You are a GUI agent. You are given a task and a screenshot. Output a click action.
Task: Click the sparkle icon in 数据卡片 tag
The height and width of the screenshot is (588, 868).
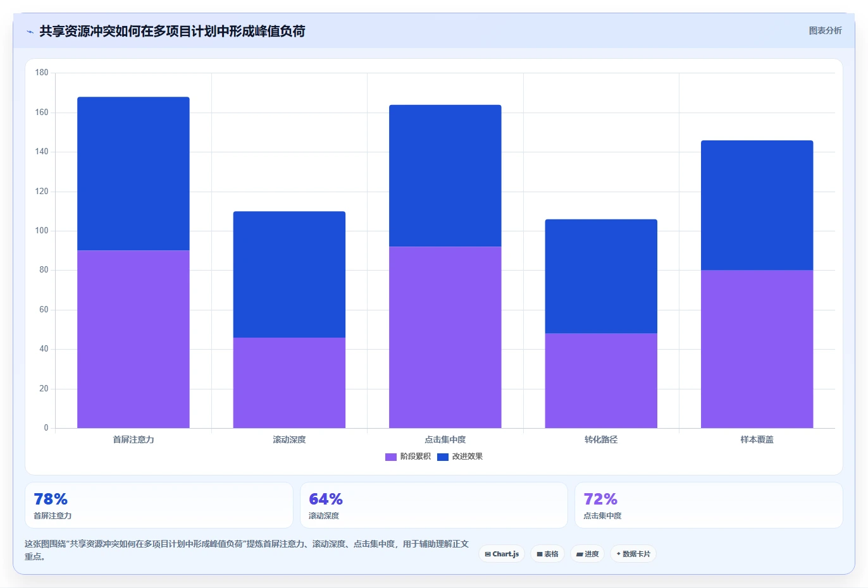619,554
